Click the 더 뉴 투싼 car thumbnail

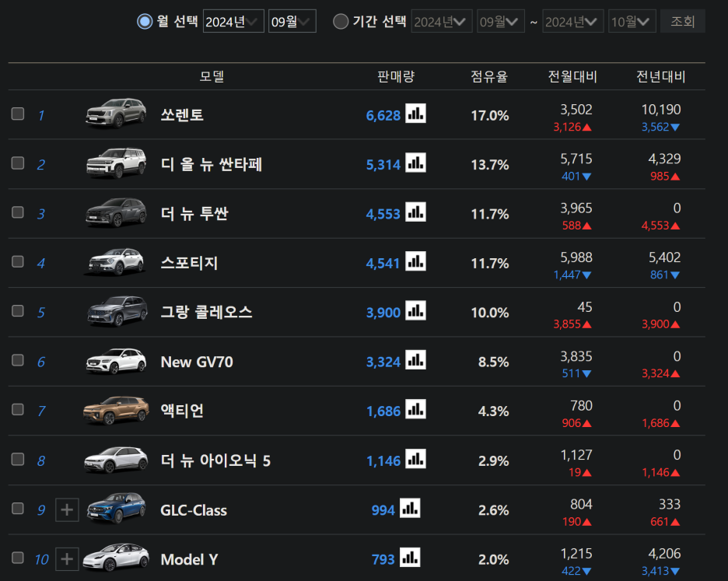pos(116,212)
